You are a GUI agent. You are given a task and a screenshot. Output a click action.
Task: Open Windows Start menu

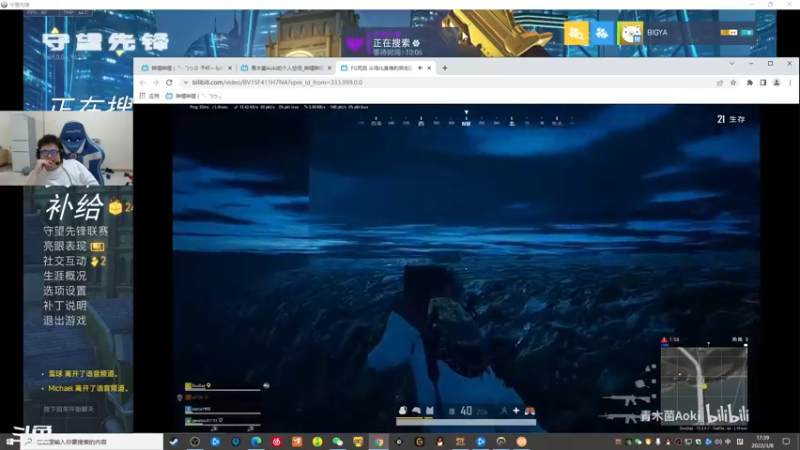[x=10, y=441]
